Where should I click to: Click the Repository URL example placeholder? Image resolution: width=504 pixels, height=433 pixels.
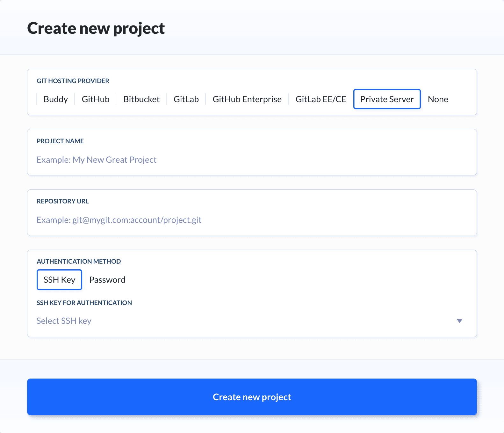click(x=119, y=220)
